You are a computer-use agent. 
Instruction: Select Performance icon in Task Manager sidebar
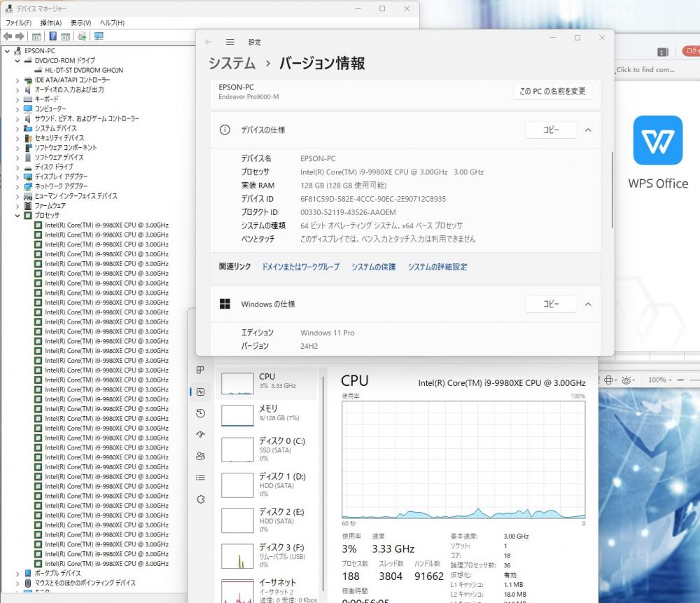(200, 391)
